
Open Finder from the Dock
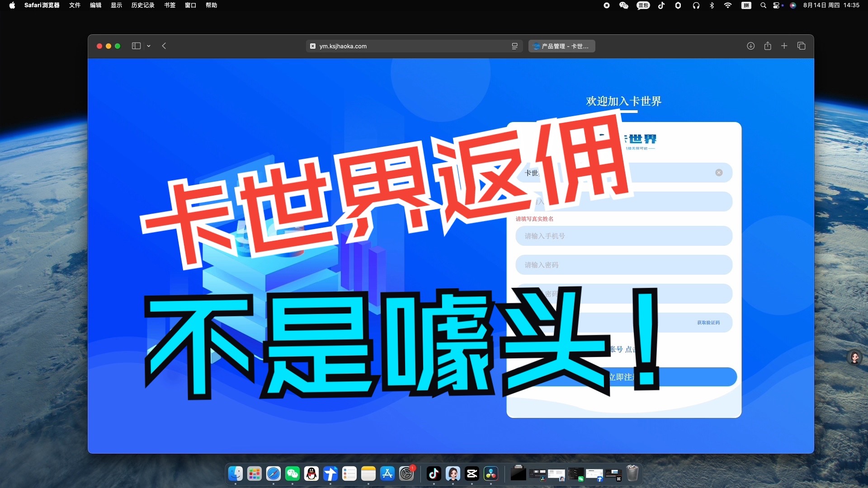click(235, 474)
